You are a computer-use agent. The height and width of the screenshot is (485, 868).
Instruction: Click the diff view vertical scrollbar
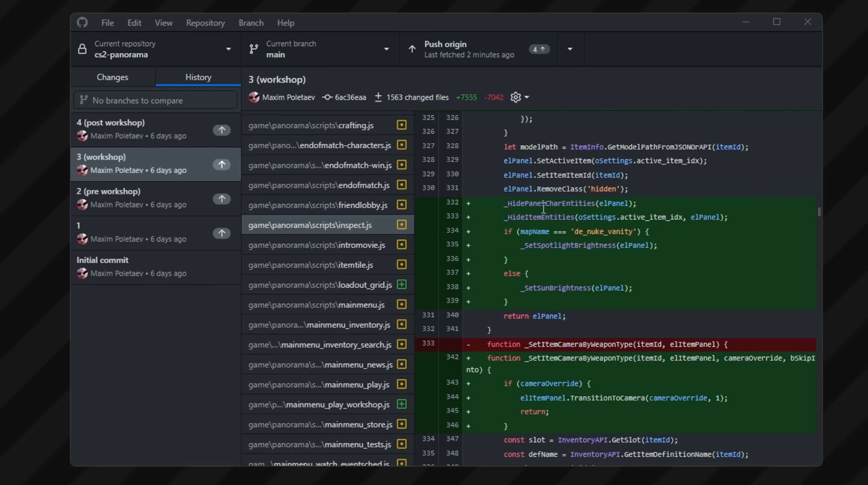[819, 212]
